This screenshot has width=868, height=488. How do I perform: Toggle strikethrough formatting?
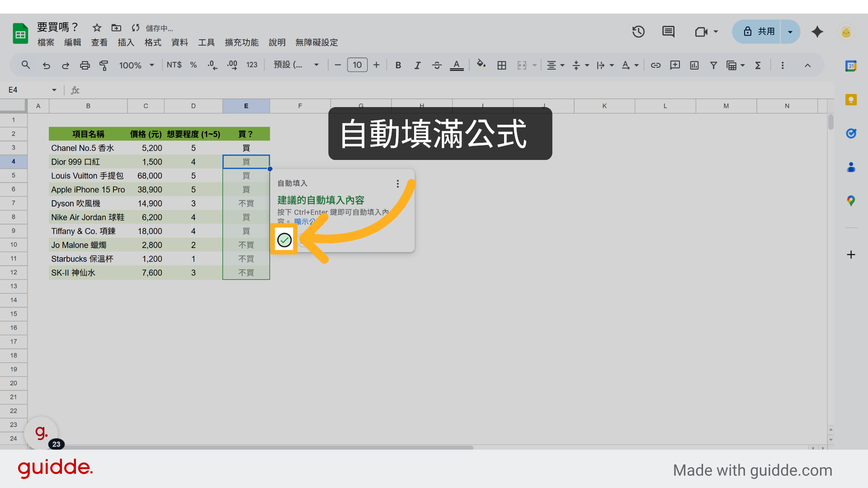point(437,66)
